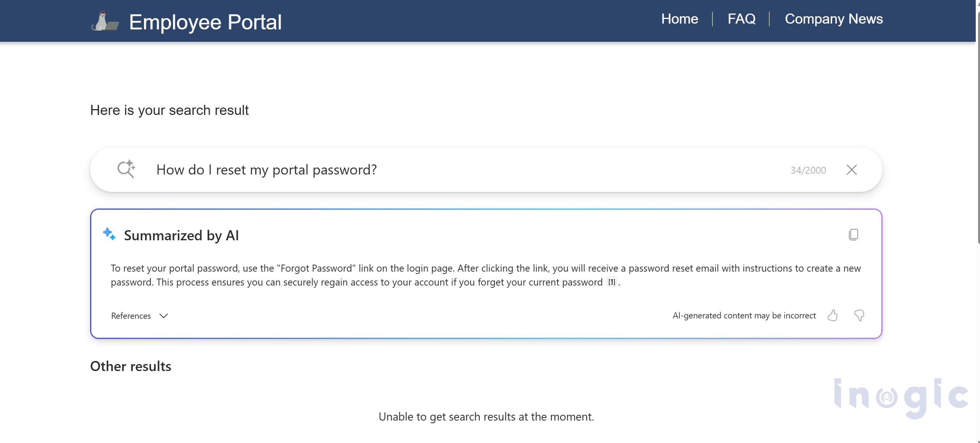The image size is (980, 443).
Task: Give thumbs down to the AI summary
Action: [859, 315]
